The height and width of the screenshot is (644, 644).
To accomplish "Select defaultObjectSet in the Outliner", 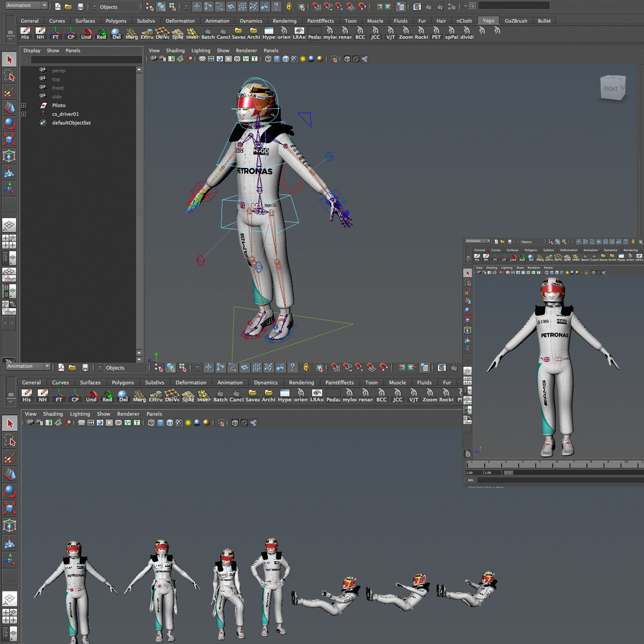I will (x=71, y=123).
